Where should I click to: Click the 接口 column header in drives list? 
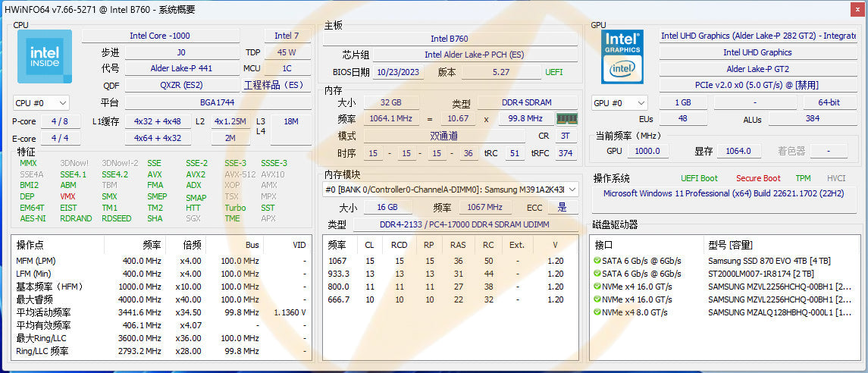603,245
